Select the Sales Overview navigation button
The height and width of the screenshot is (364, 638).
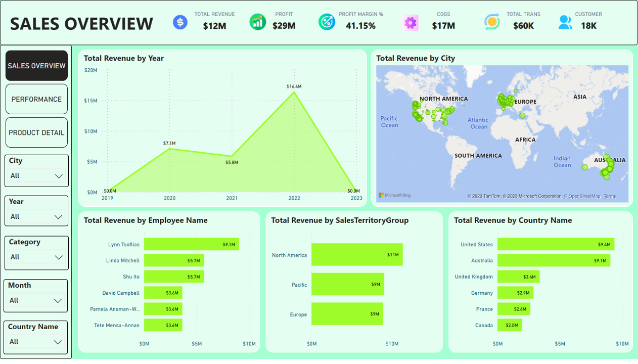pyautogui.click(x=36, y=66)
